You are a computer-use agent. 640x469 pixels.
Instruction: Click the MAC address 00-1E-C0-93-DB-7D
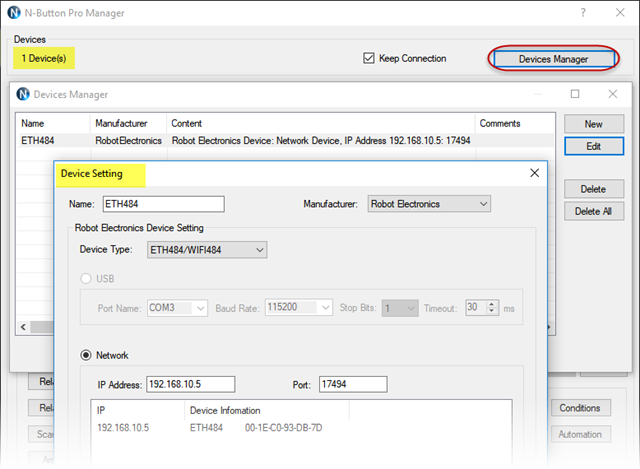pyautogui.click(x=283, y=428)
